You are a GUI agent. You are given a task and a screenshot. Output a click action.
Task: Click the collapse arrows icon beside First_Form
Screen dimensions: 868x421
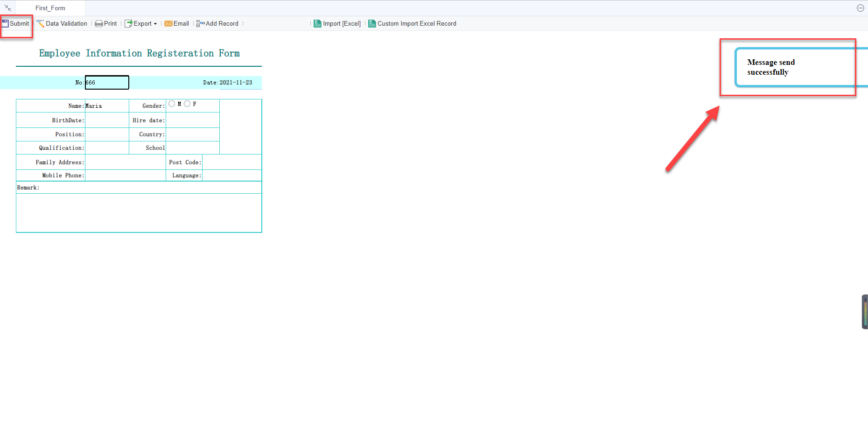[x=8, y=8]
